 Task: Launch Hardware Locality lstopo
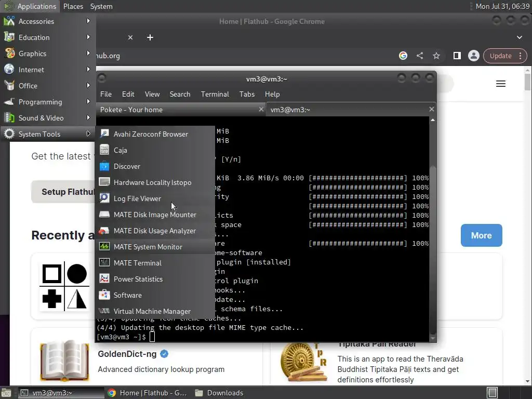tap(155, 182)
